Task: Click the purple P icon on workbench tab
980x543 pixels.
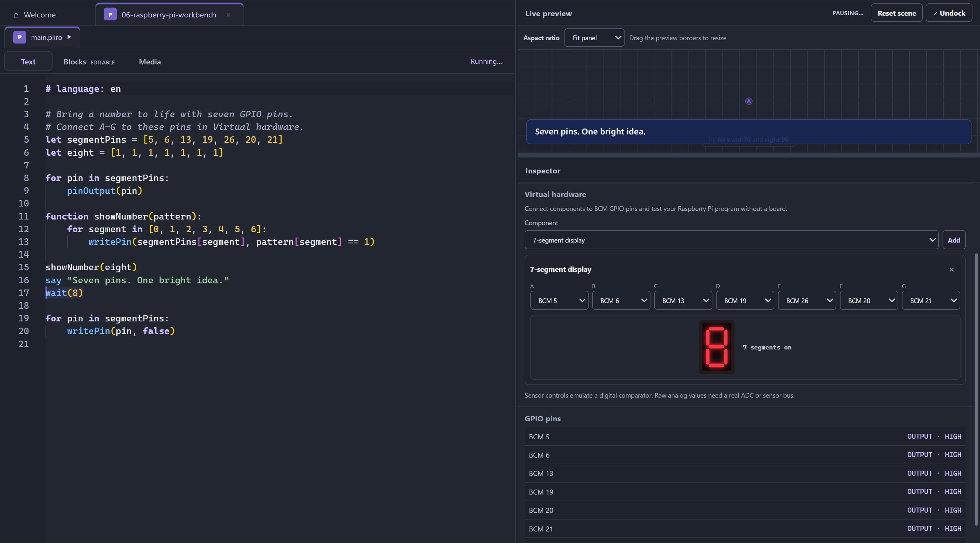Action: pyautogui.click(x=110, y=14)
